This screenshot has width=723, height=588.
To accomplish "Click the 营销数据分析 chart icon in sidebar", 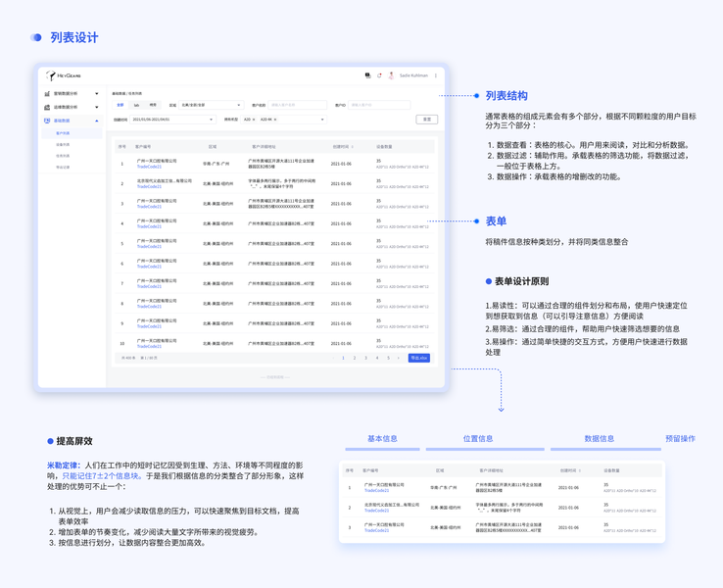I will tap(47, 94).
